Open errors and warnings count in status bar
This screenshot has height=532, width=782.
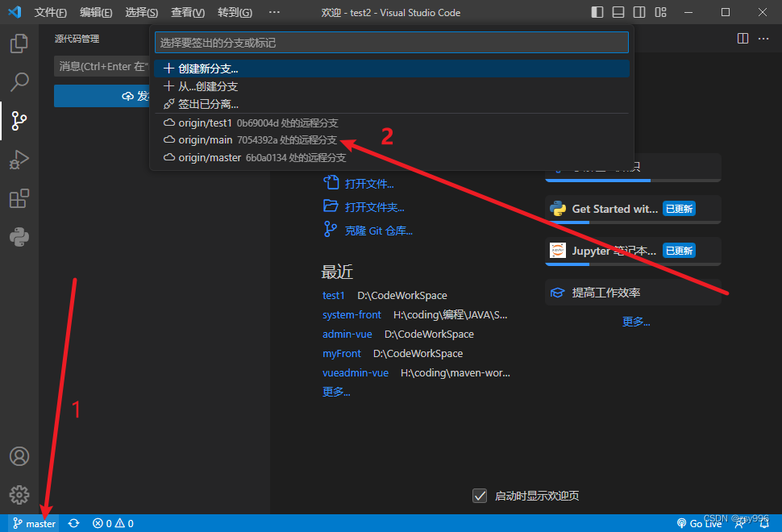pyautogui.click(x=113, y=523)
